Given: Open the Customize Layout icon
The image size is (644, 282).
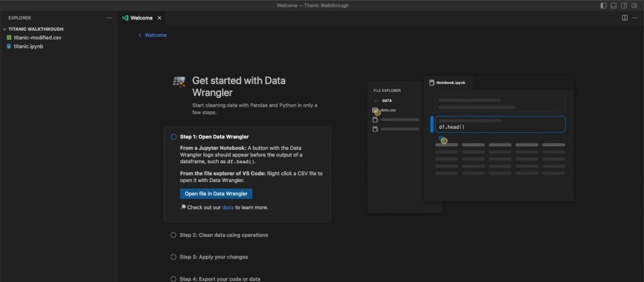Looking at the screenshot, I should [635, 5].
